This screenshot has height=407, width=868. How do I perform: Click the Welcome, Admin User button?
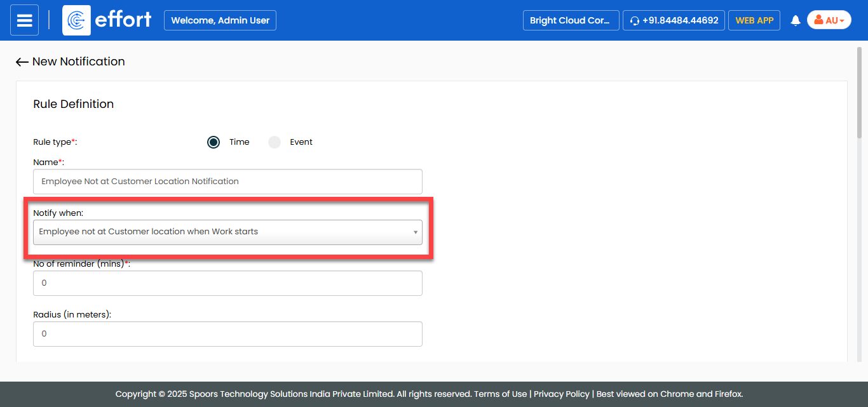(220, 20)
